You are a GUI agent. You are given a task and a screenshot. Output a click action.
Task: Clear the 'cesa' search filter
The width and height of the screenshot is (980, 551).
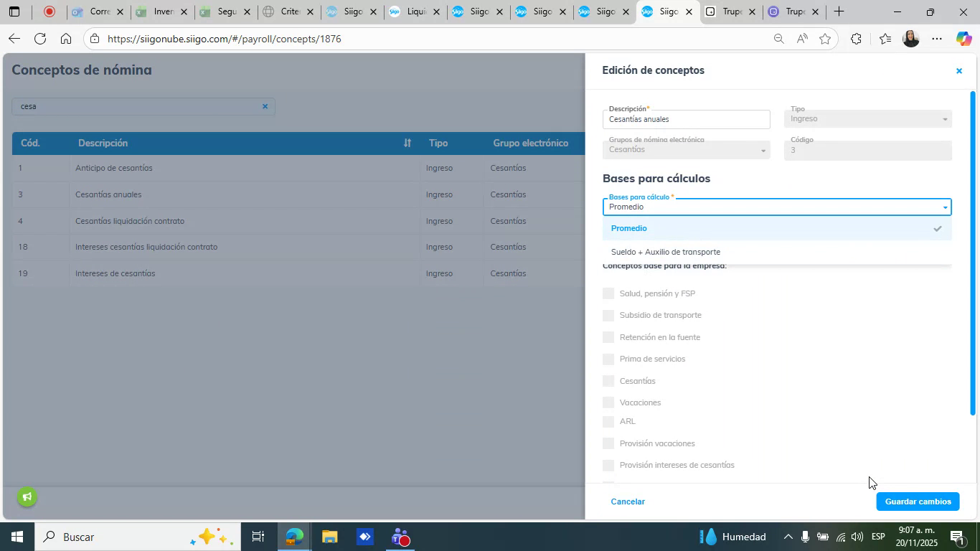pos(265,106)
